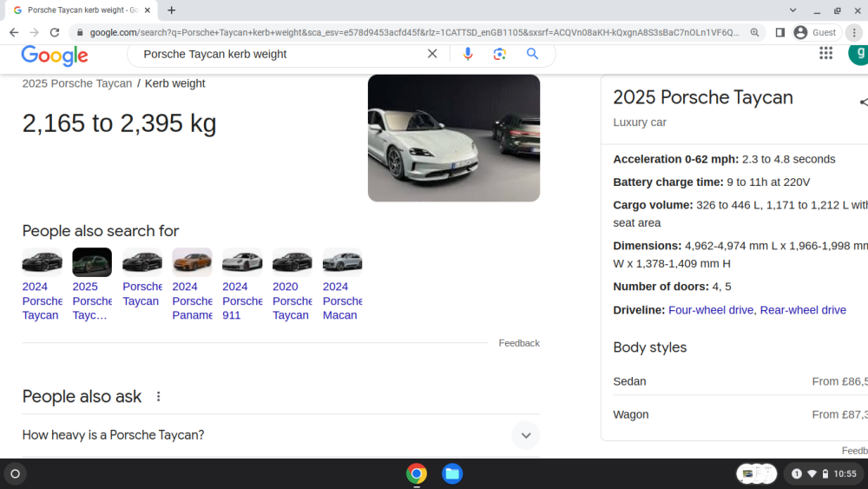Image resolution: width=868 pixels, height=489 pixels.
Task: Open the clock showing 10:55
Action: click(845, 474)
